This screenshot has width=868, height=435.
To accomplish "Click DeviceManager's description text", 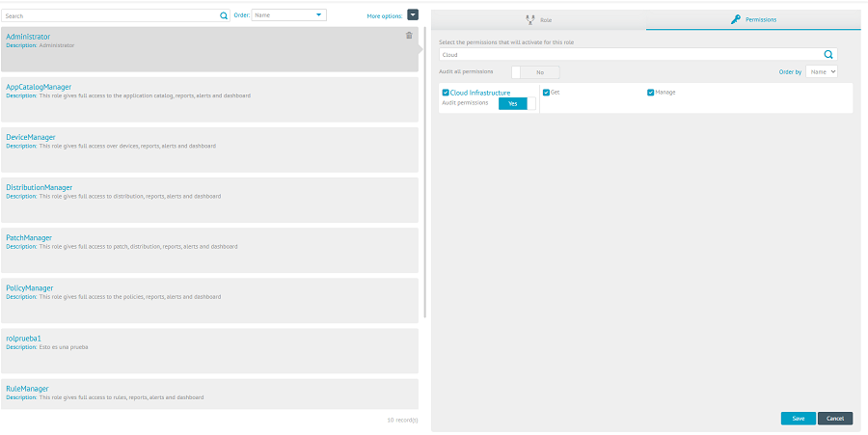I will 127,146.
